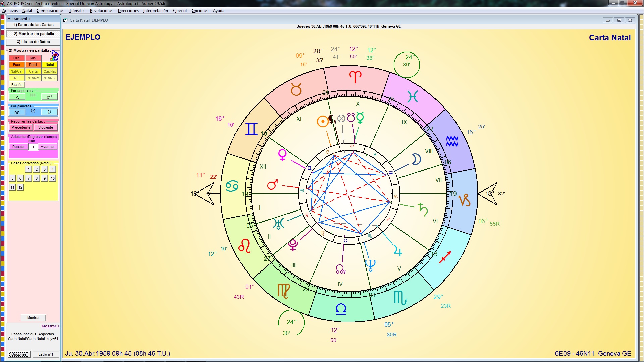644x362 pixels.
Task: Click the Aries sign on the zodiac wheel
Action: click(x=355, y=77)
